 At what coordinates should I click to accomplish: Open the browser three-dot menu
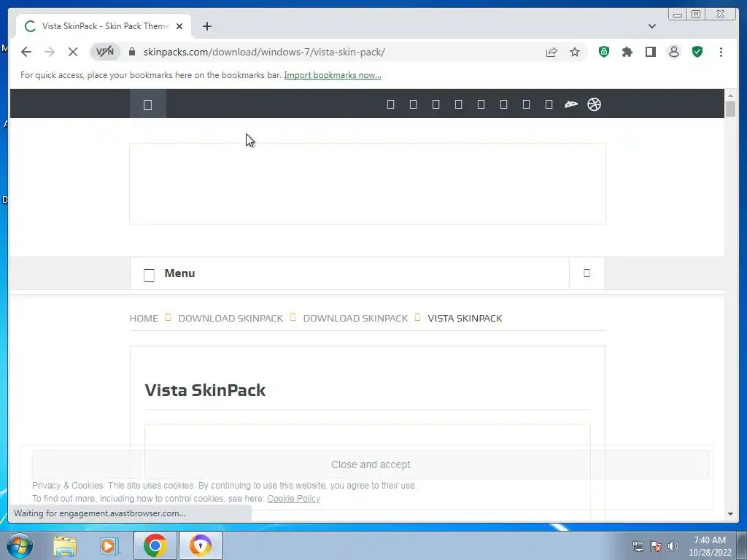click(x=721, y=52)
